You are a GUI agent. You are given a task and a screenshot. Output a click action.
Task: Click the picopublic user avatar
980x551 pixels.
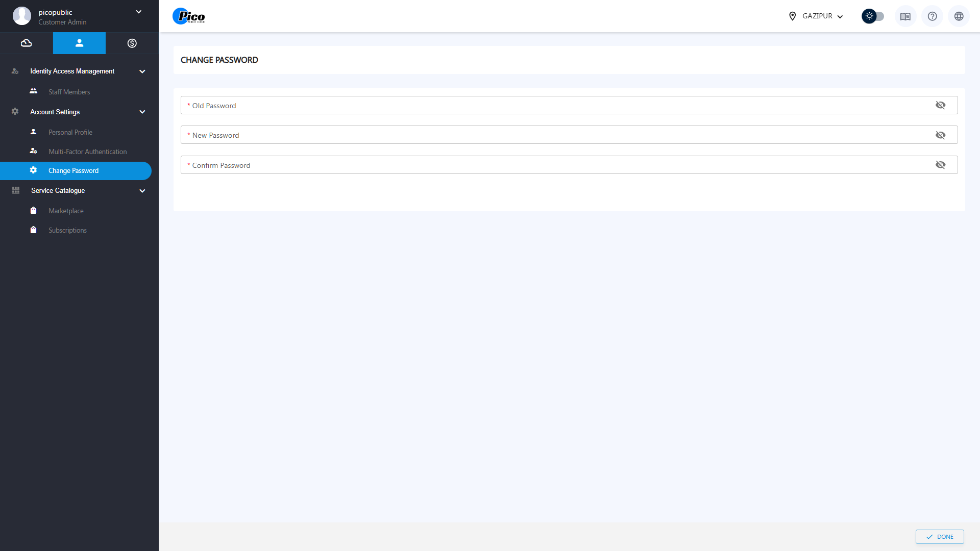click(x=21, y=16)
